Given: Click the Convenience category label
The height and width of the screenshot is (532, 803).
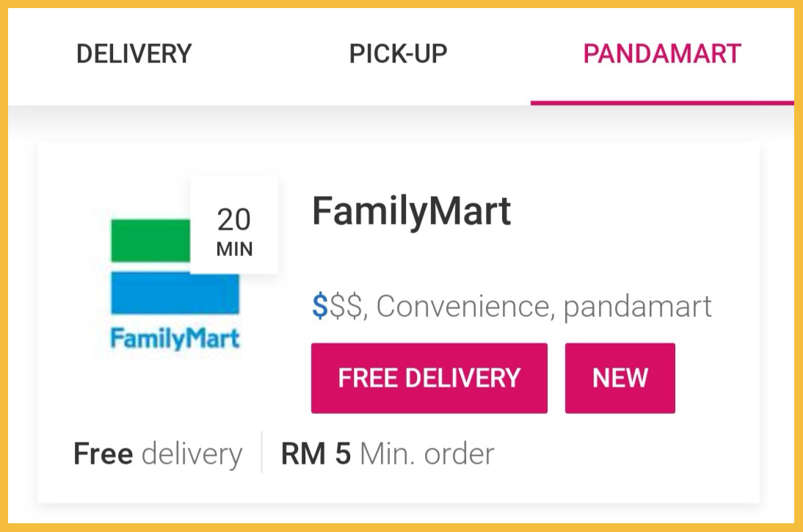Looking at the screenshot, I should click(463, 307).
